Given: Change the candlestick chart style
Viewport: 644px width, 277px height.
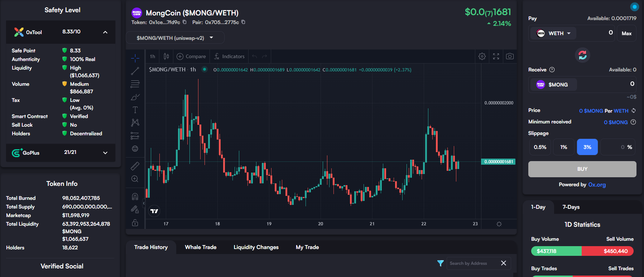Looking at the screenshot, I should pos(166,56).
